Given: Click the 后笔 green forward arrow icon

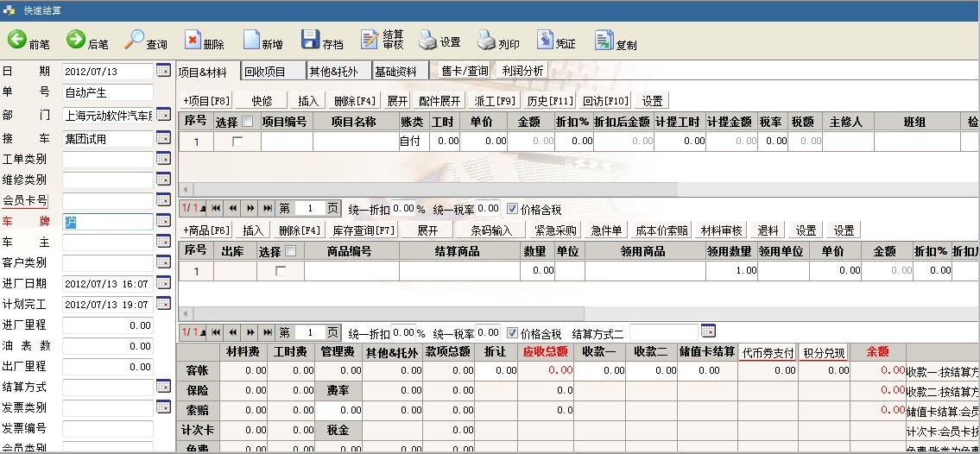Looking at the screenshot, I should (x=76, y=39).
